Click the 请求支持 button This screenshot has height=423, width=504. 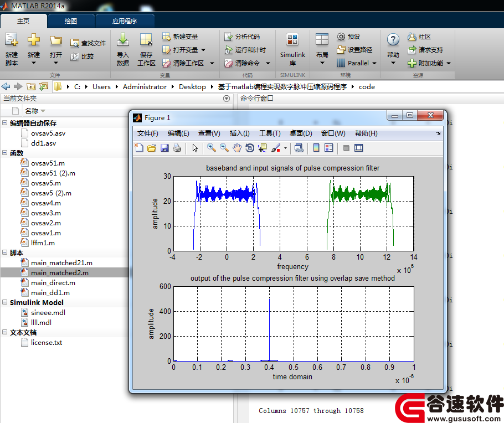point(425,50)
